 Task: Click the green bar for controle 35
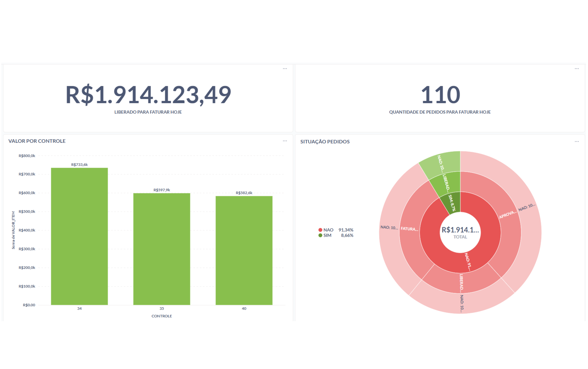[x=162, y=249]
